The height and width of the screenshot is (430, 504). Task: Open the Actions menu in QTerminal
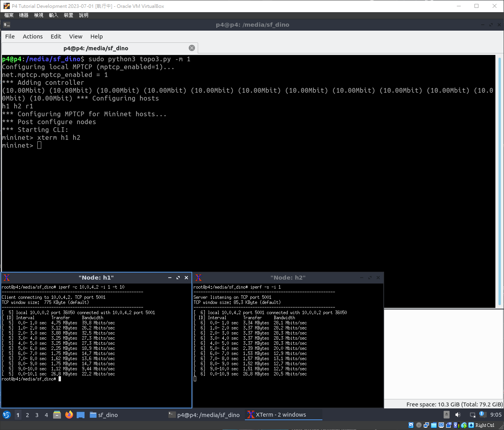33,37
